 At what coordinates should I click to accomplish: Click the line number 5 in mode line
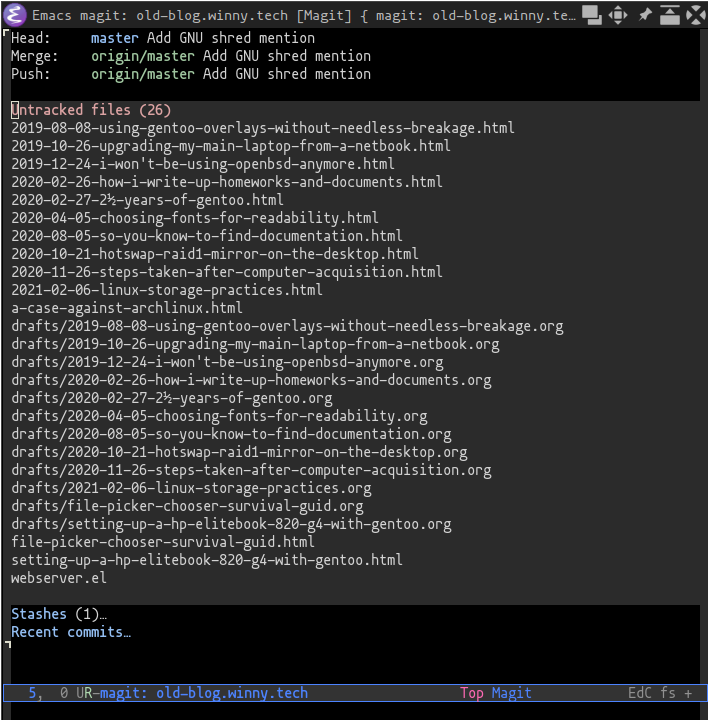[32, 693]
